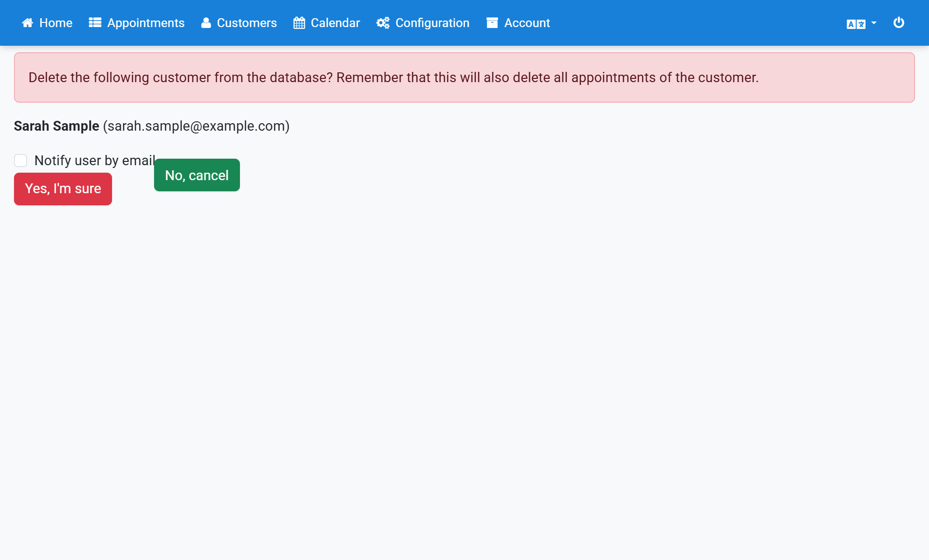
Task: Click the Home house icon
Action: point(28,23)
